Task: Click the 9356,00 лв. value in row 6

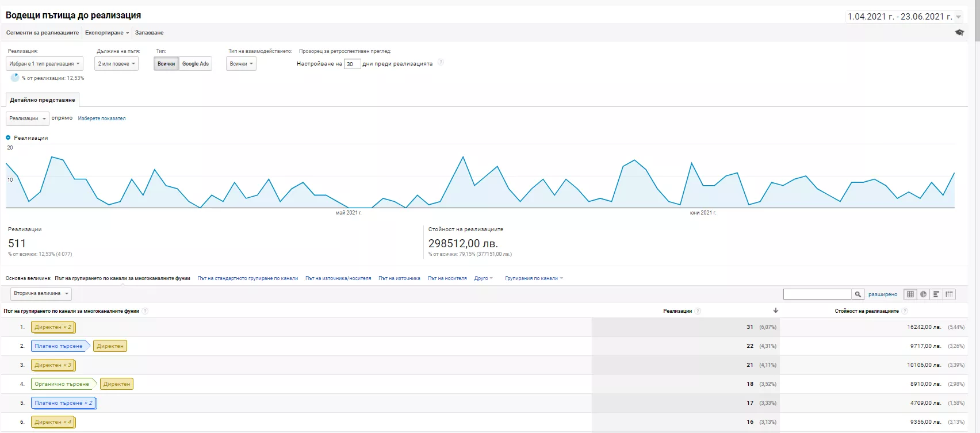Action: [x=926, y=422]
